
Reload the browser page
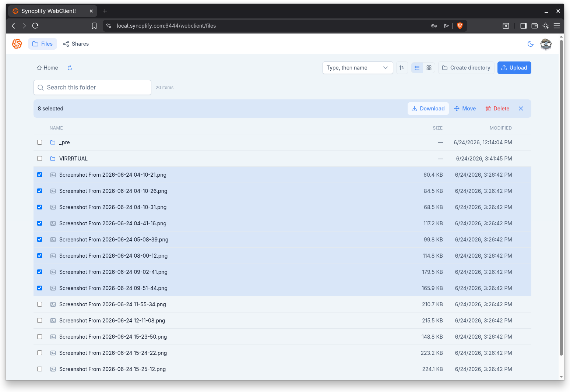point(35,26)
